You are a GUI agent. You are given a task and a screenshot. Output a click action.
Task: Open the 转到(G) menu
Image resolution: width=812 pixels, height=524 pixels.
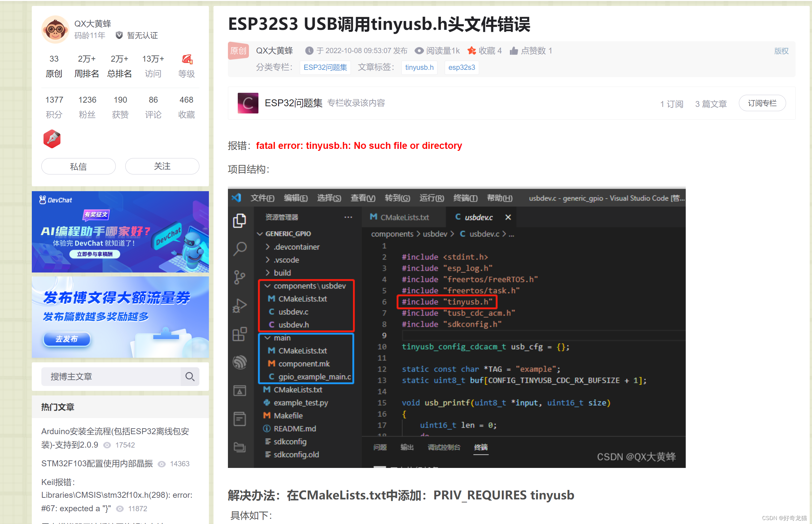(x=397, y=198)
